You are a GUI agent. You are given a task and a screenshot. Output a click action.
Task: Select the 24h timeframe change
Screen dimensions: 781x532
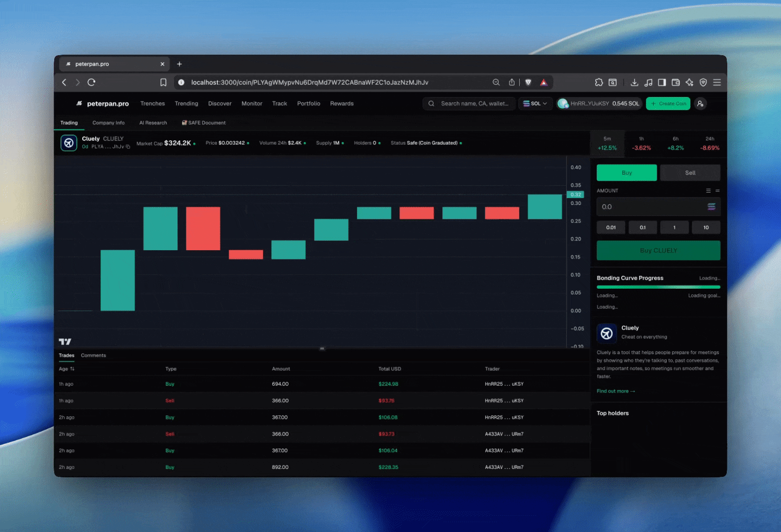(710, 143)
